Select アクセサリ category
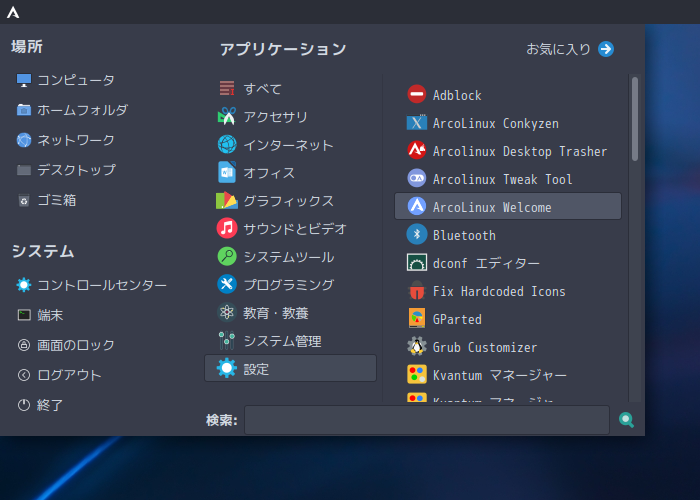Screen dimensions: 700x500 click(x=290, y=117)
